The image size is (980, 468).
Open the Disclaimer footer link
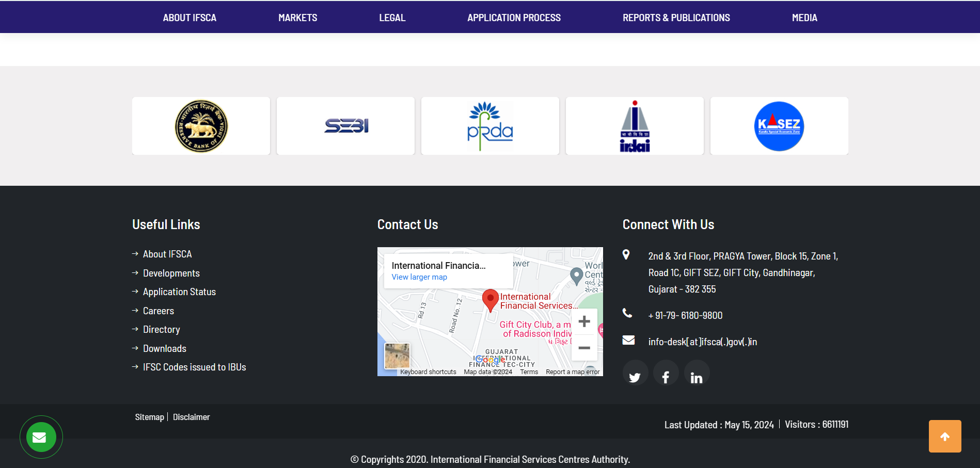tap(192, 417)
